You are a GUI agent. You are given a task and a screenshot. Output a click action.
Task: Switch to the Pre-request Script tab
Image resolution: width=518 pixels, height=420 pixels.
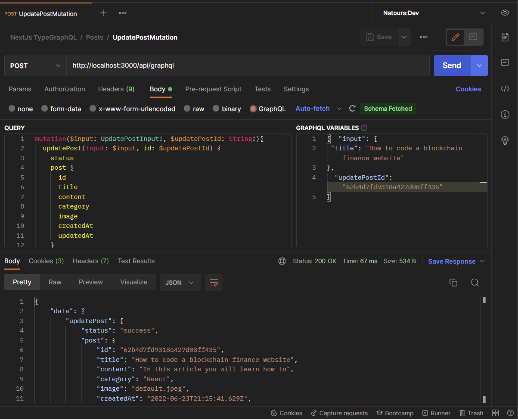213,89
